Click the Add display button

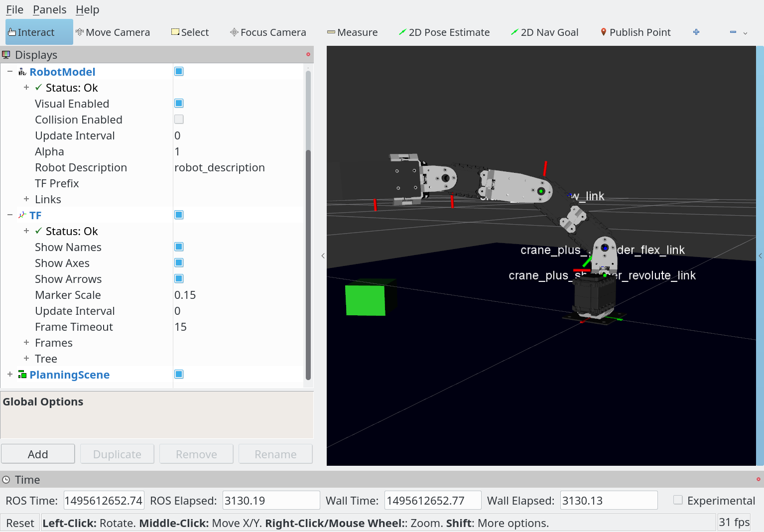[x=38, y=454]
